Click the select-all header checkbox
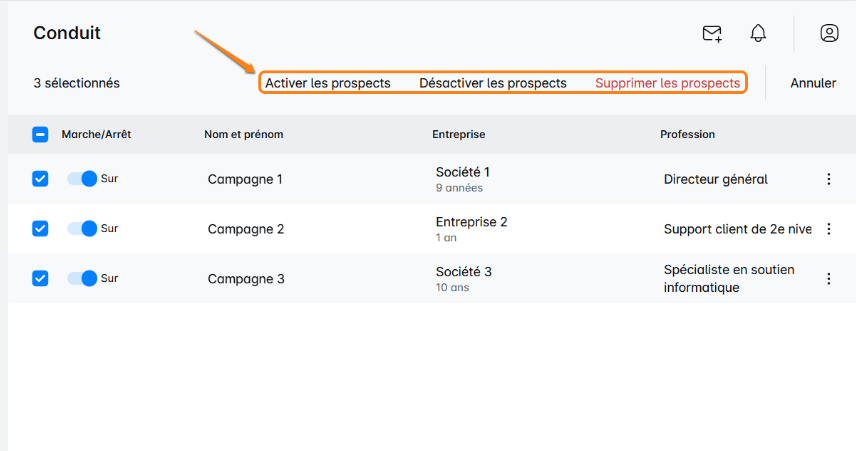Viewport: 856px width, 451px height. pyautogui.click(x=40, y=134)
